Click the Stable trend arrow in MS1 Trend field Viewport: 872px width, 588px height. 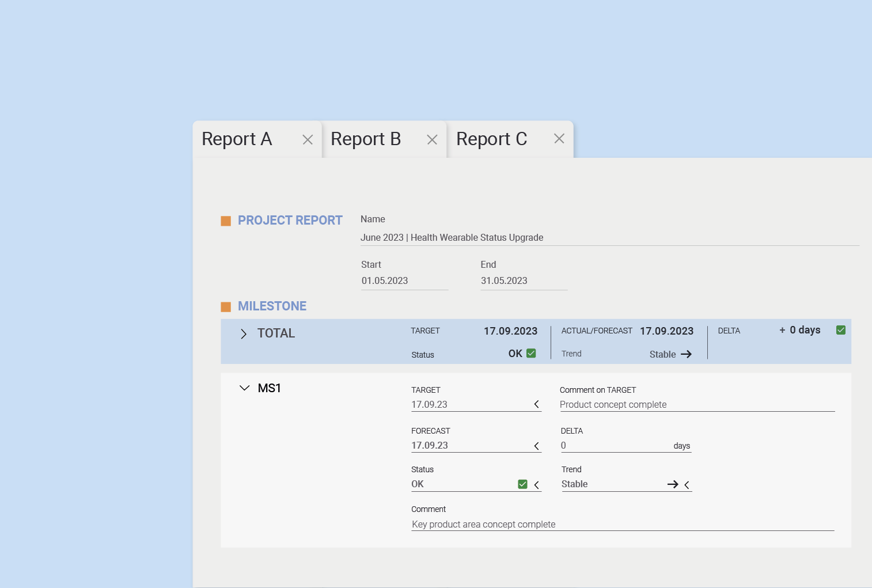pyautogui.click(x=673, y=484)
